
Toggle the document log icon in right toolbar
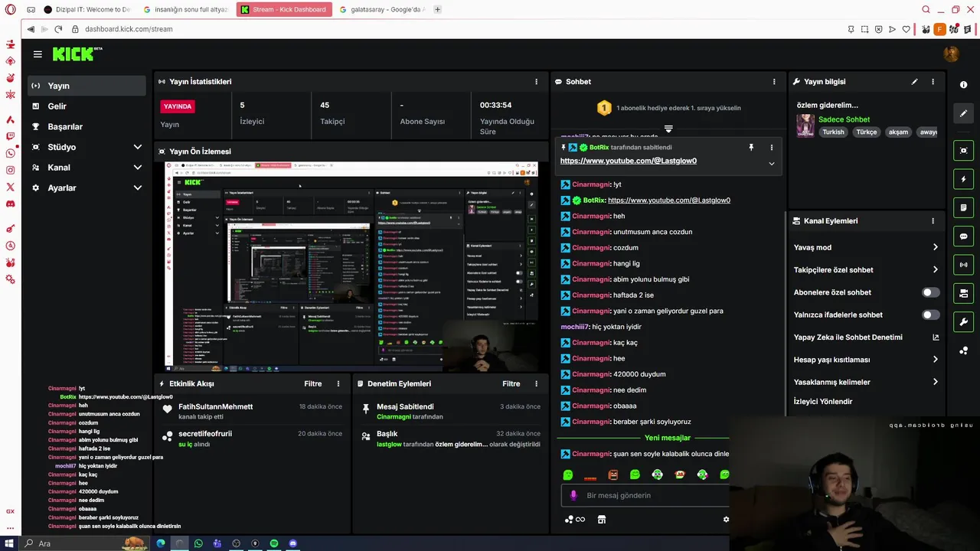[x=963, y=207]
